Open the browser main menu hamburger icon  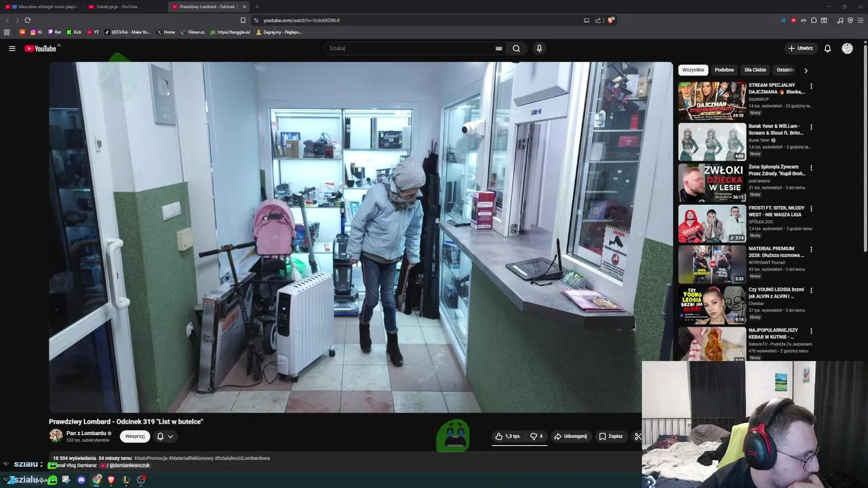[861, 20]
